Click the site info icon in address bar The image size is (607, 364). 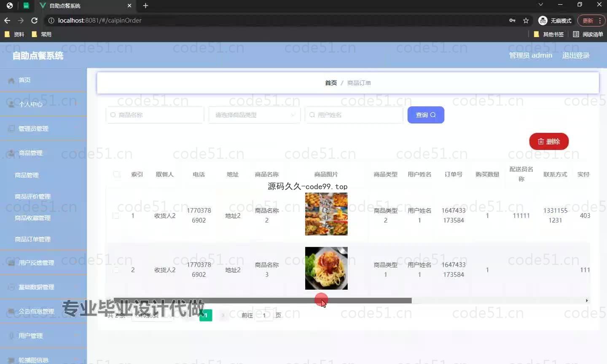(51, 20)
